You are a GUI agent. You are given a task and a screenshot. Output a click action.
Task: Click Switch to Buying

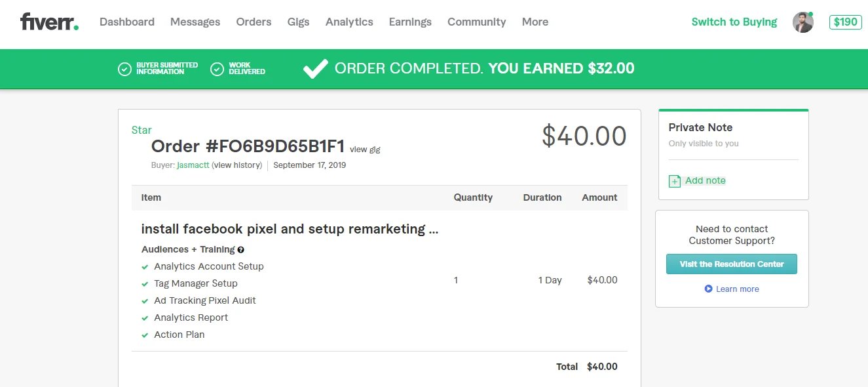(x=734, y=22)
